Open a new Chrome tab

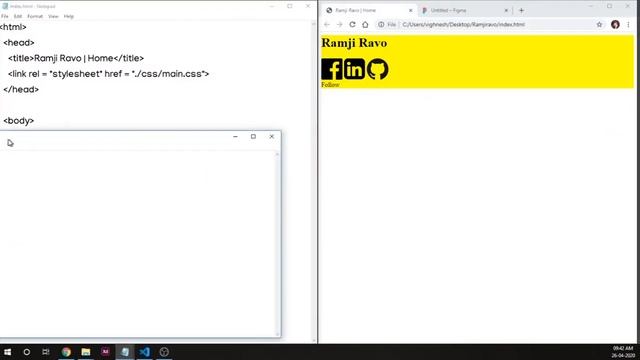pos(521,10)
